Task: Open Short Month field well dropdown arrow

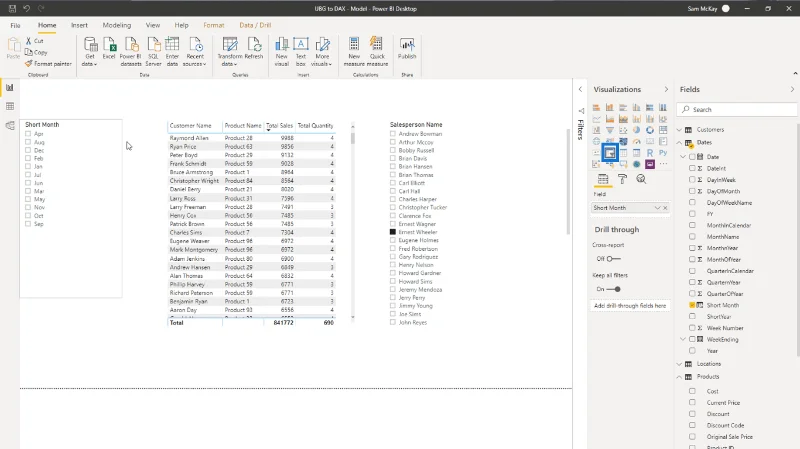Action: tap(657, 208)
